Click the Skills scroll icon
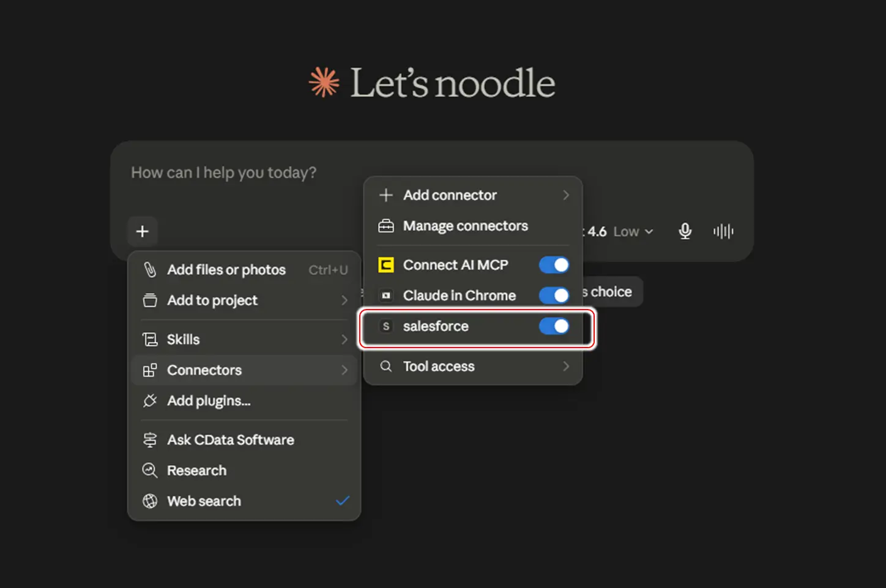The image size is (886, 588). point(150,340)
